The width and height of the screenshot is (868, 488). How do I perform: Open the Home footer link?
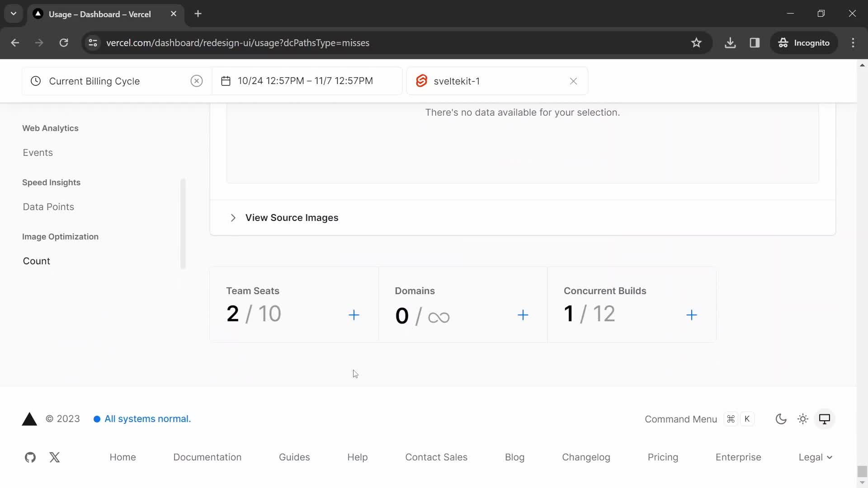(x=123, y=457)
